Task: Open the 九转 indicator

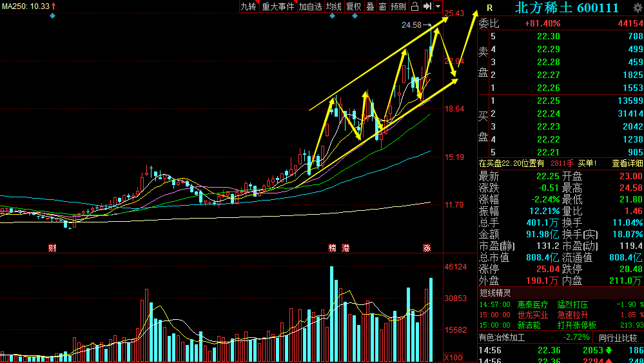Action: 249,6
